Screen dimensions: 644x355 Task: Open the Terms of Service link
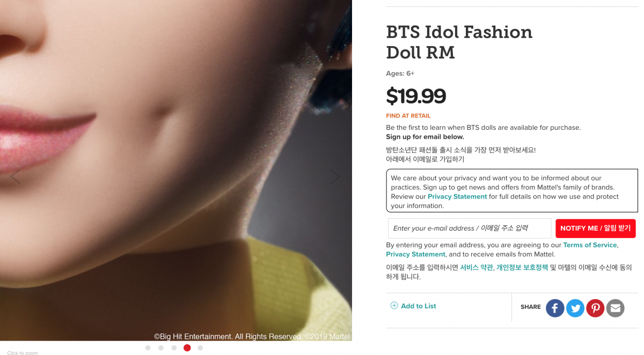(590, 245)
